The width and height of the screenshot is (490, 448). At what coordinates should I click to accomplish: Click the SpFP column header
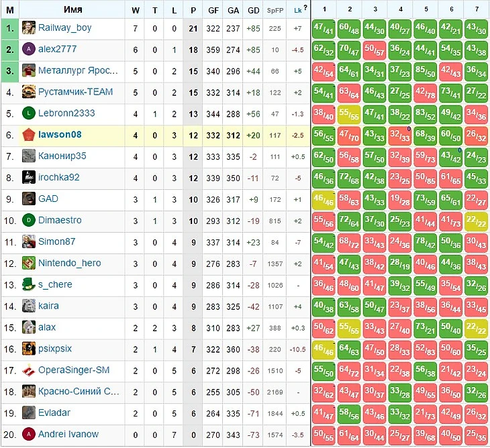(275, 10)
